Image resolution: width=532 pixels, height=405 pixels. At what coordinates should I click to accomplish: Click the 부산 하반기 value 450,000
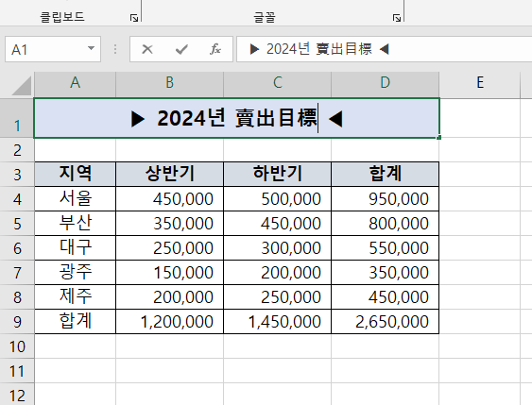point(277,224)
